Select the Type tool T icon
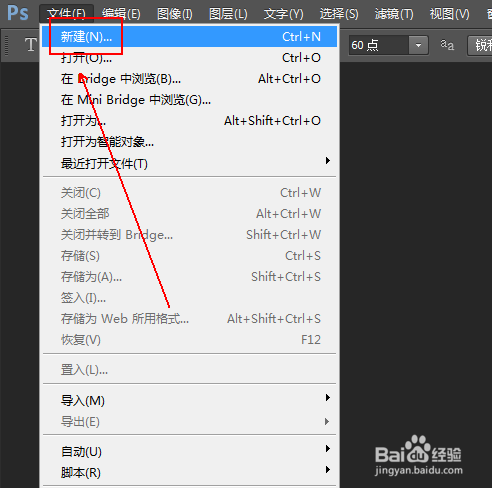The width and height of the screenshot is (492, 488). click(x=31, y=45)
